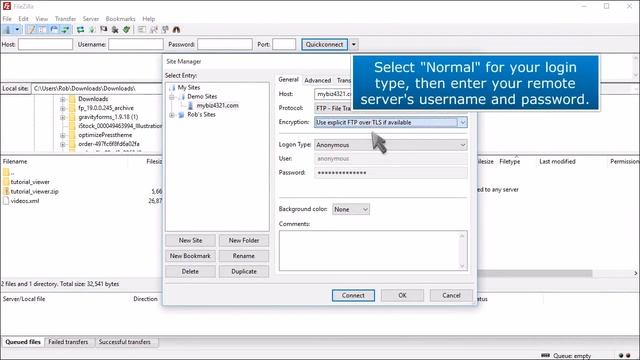Viewport: 640px width, 360px height.
Task: Open the Logon Type dropdown
Action: [x=391, y=145]
